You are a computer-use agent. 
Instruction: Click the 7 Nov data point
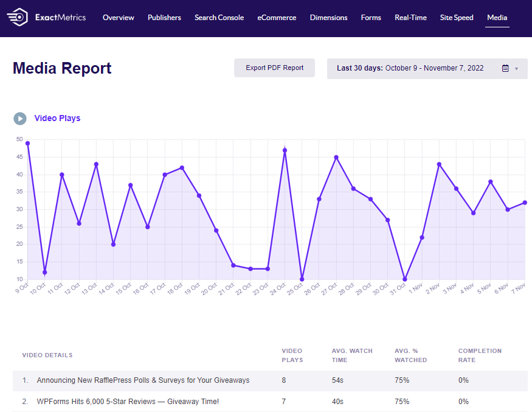pyautogui.click(x=525, y=203)
